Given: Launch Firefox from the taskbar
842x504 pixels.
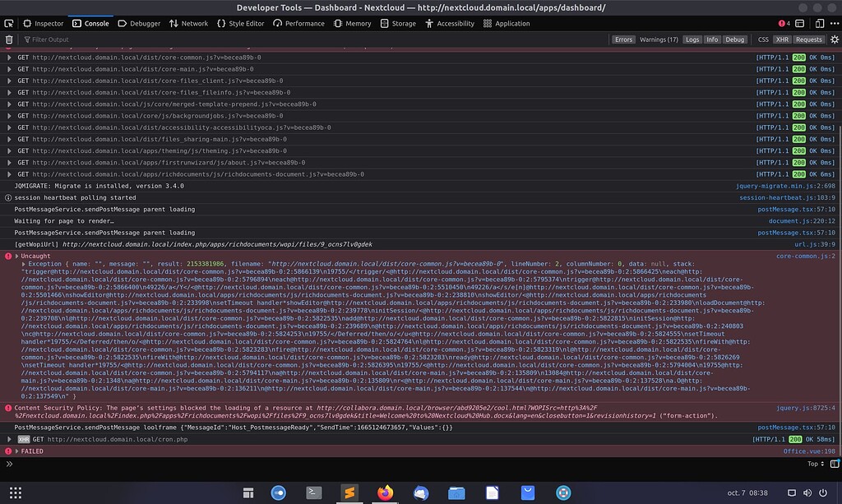Looking at the screenshot, I should 385,492.
